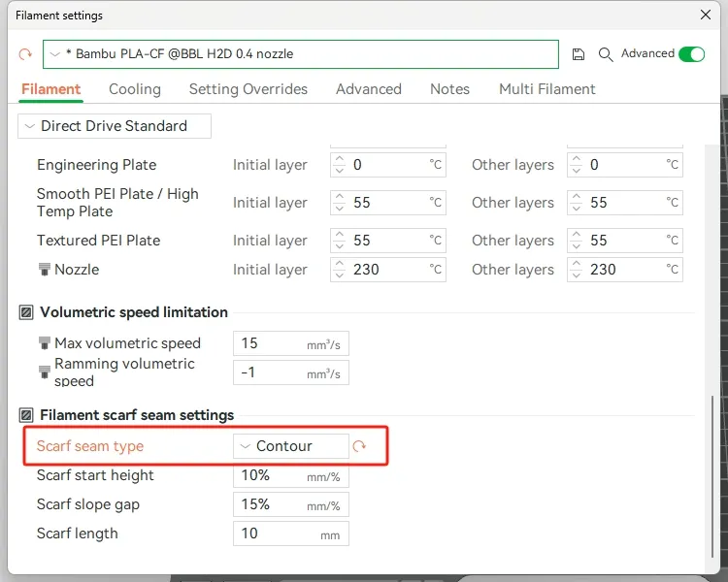Click Engineering Plate initial layer temperature field
Image resolution: width=728 pixels, height=582 pixels.
(388, 165)
